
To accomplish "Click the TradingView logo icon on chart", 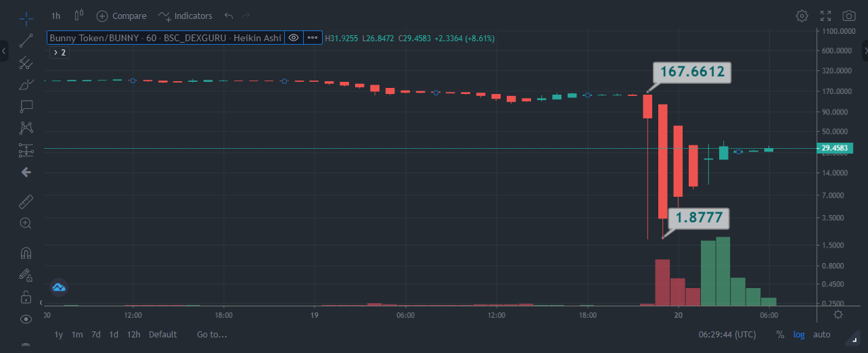I will coord(59,288).
